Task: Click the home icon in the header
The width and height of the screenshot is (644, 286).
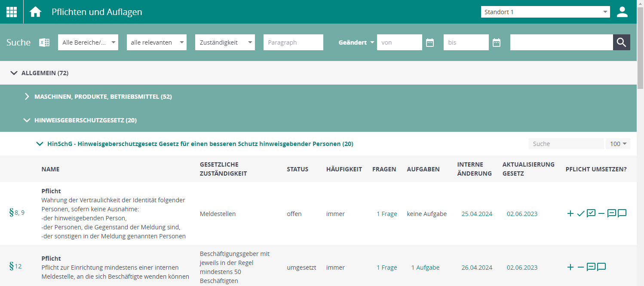Action: pos(35,12)
